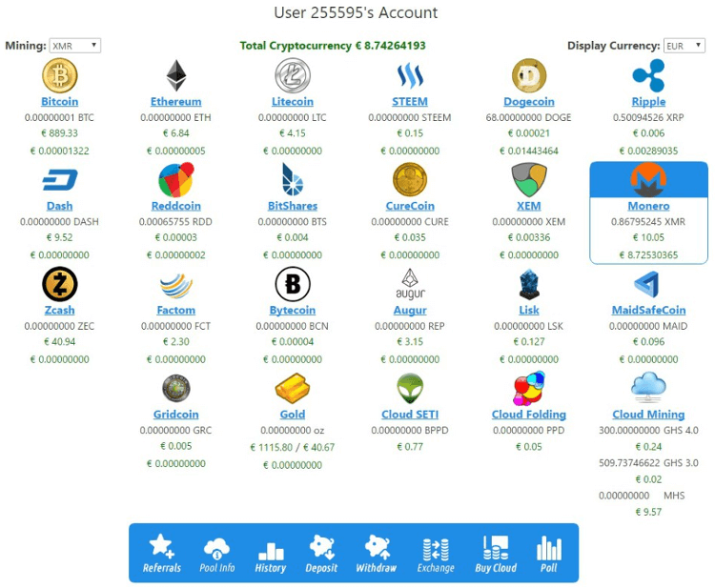Follow the Bytecoin link

click(293, 311)
